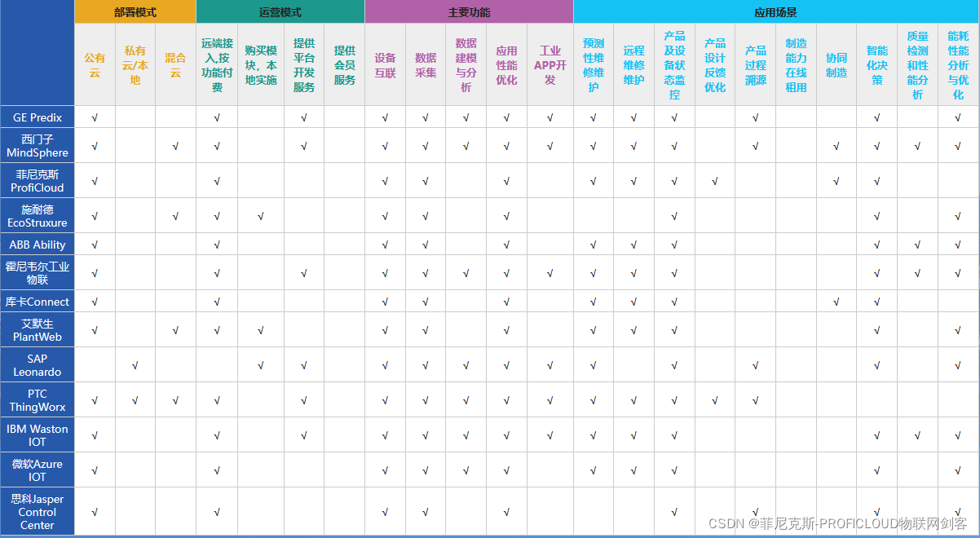Select 库卡Connect's 协同制造 check mark
The width and height of the screenshot is (980, 538).
click(x=837, y=302)
